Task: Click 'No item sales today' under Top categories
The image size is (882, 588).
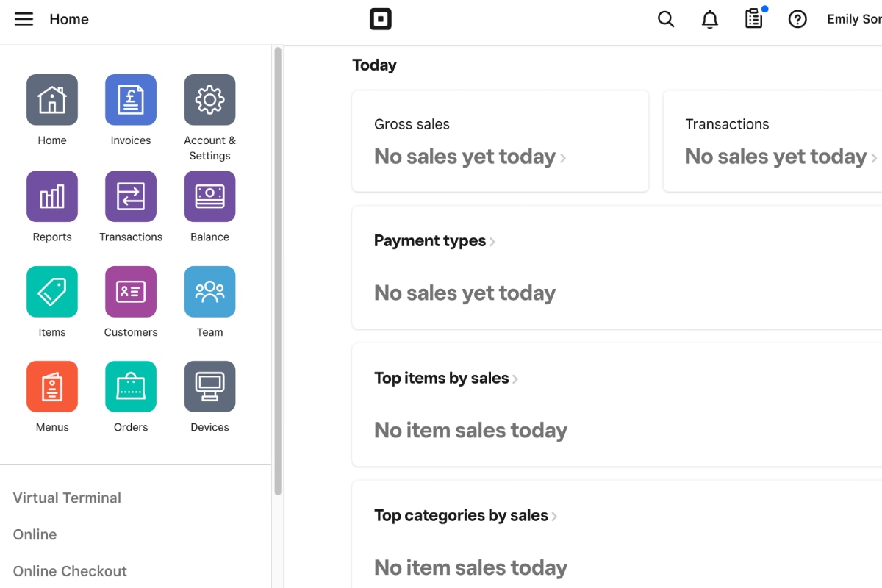Action: point(470,567)
